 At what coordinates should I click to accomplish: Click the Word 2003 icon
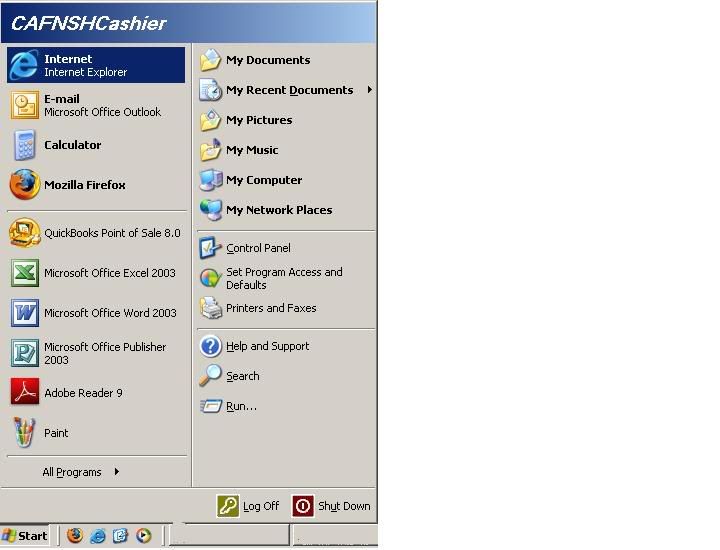click(x=25, y=313)
